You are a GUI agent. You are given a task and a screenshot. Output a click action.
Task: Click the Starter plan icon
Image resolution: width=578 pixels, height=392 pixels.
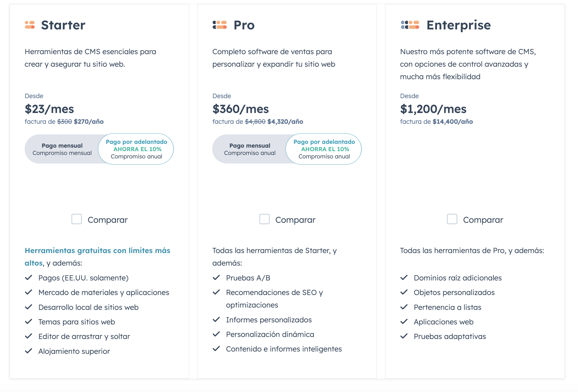point(30,25)
